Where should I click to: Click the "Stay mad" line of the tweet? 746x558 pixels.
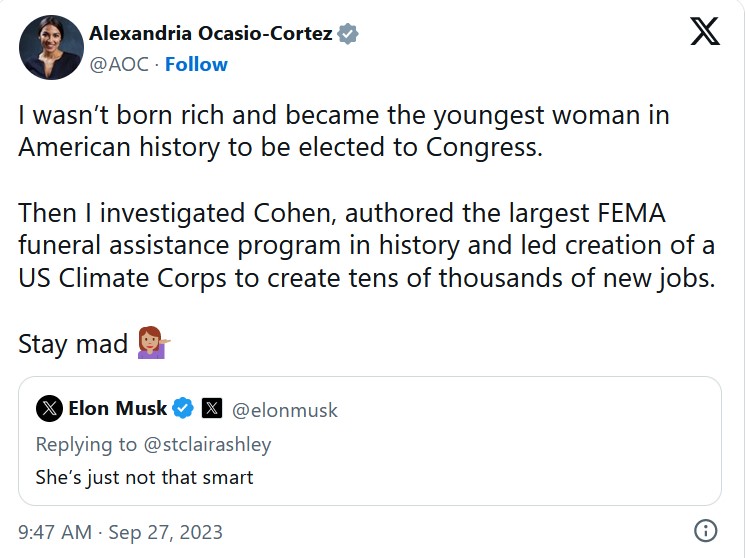[73, 343]
